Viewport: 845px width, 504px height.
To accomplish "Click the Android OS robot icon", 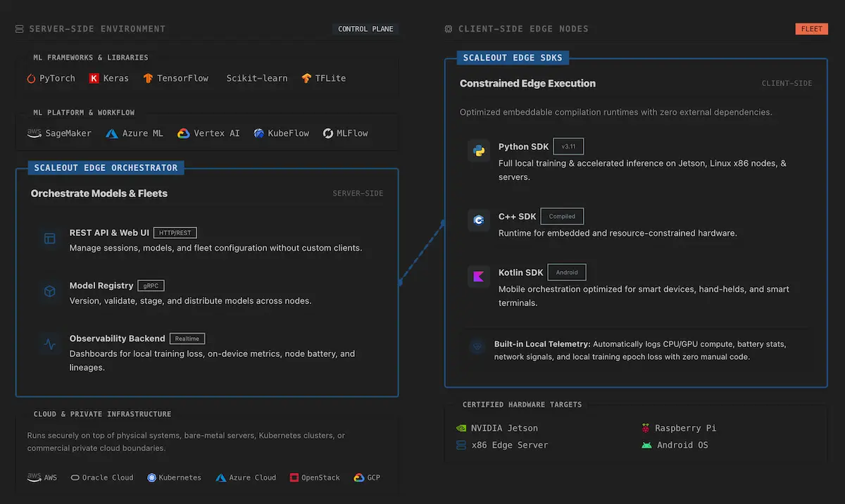I will pos(646,445).
